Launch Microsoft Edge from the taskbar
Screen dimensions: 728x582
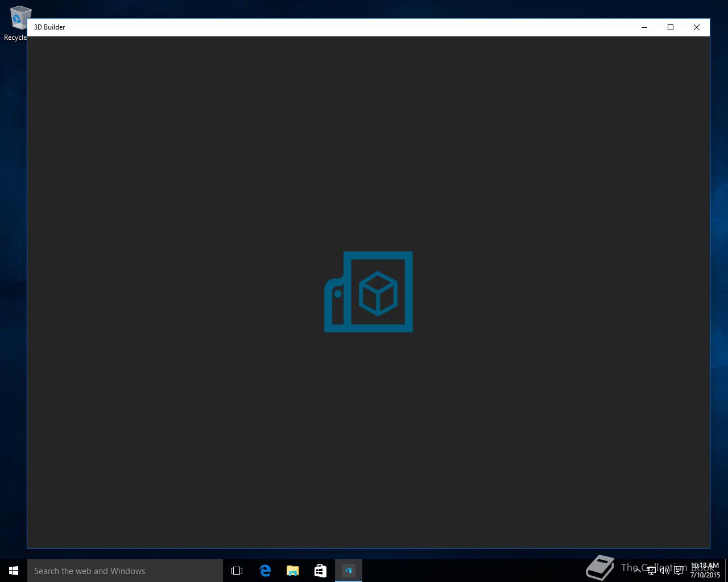[x=264, y=571]
